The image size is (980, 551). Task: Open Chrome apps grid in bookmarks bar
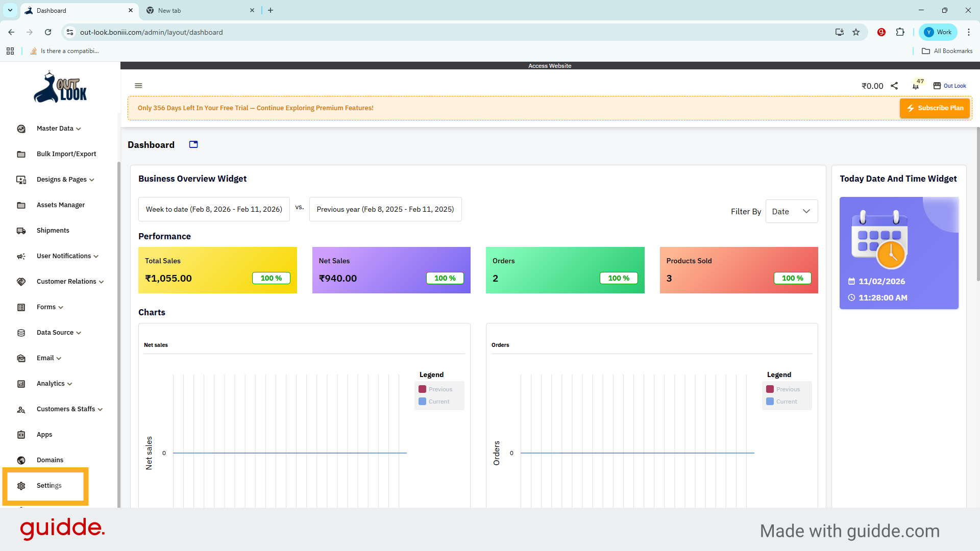tap(10, 51)
